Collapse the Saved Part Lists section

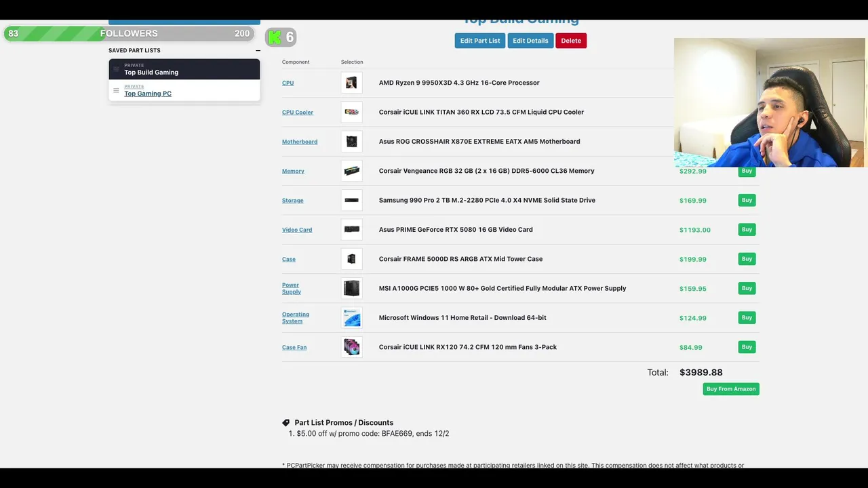point(258,51)
